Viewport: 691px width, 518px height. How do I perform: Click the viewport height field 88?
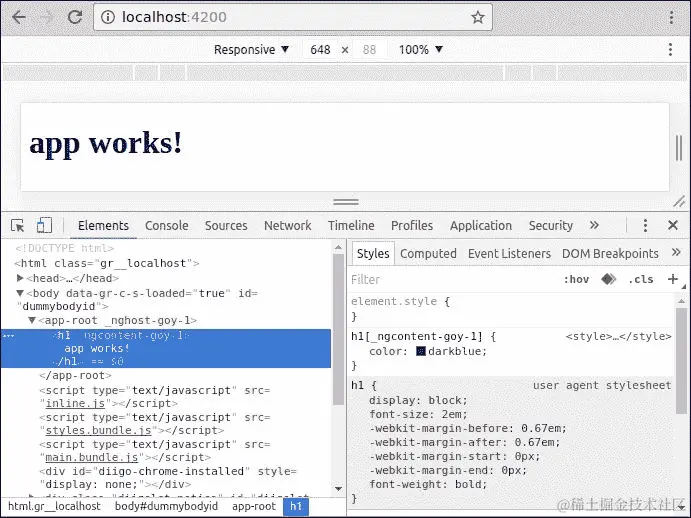[x=369, y=49]
